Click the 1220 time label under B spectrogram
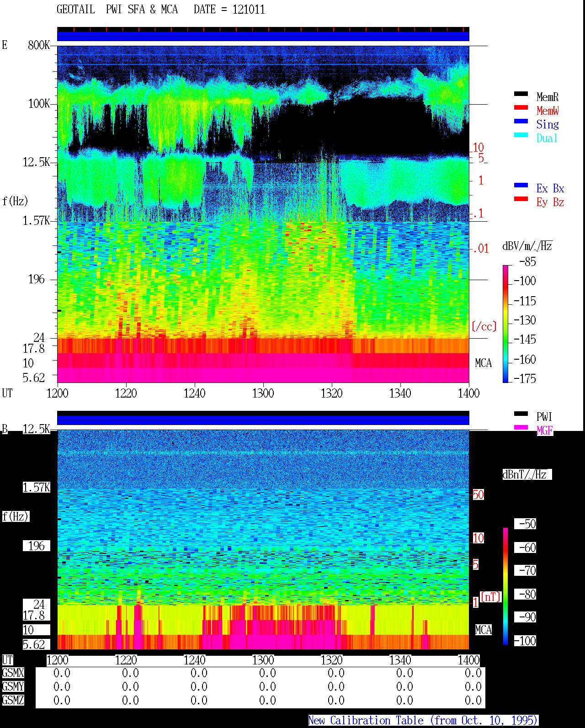 tap(126, 660)
